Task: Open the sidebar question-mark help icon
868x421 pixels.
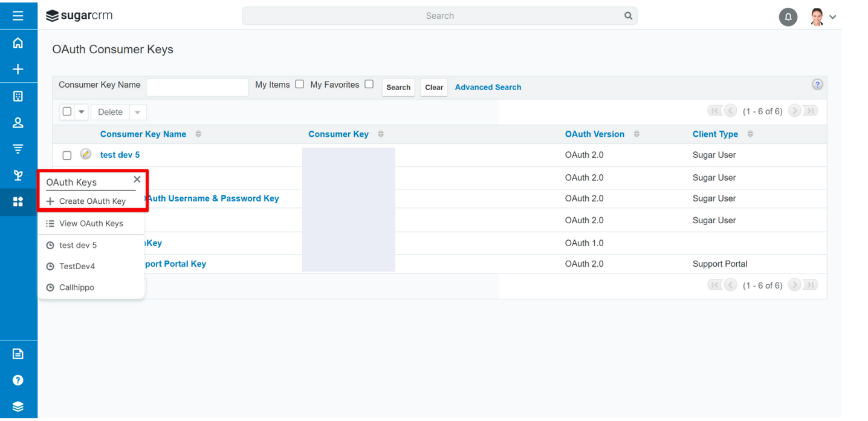Action: point(18,380)
